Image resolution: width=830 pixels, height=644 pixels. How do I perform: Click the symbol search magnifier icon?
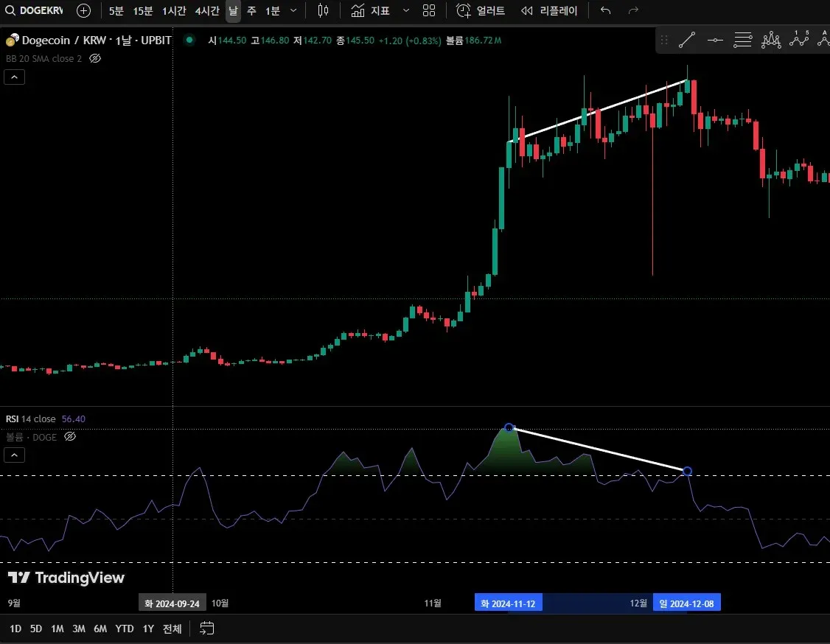10,10
